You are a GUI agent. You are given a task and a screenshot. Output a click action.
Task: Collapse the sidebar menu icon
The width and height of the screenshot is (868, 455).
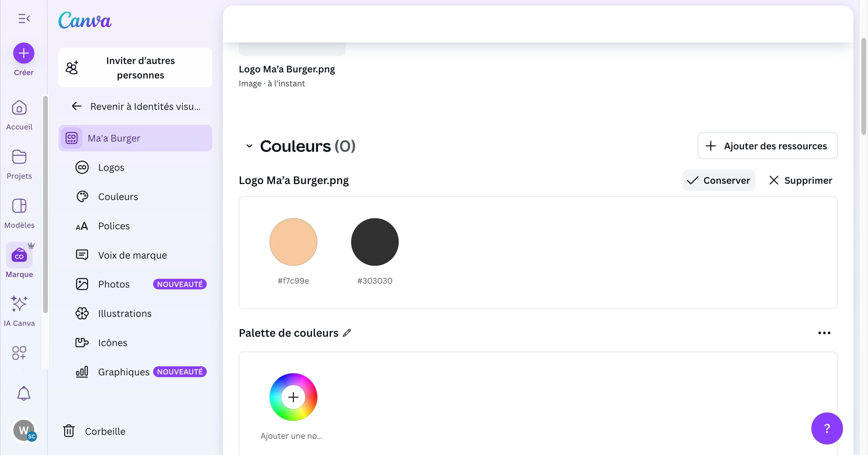[x=24, y=18]
